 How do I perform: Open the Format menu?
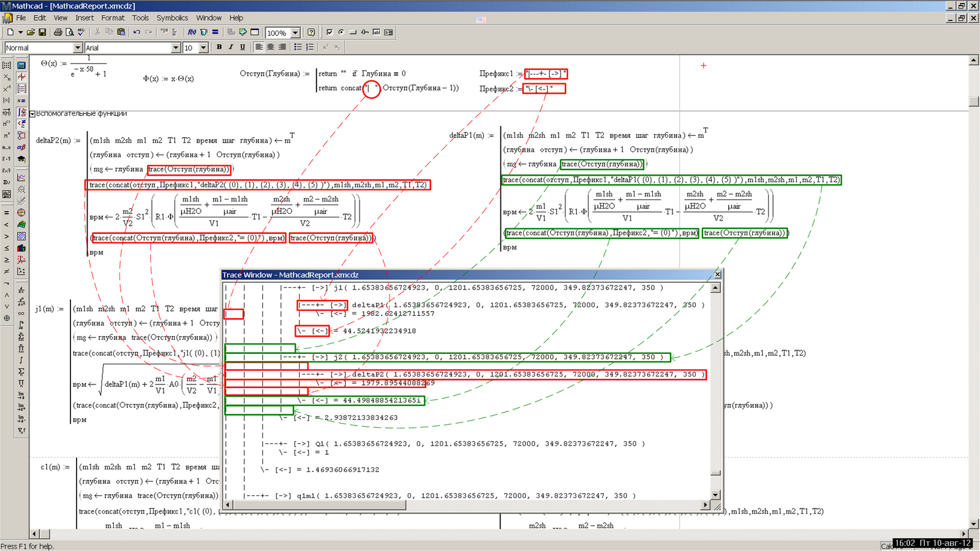(x=113, y=18)
